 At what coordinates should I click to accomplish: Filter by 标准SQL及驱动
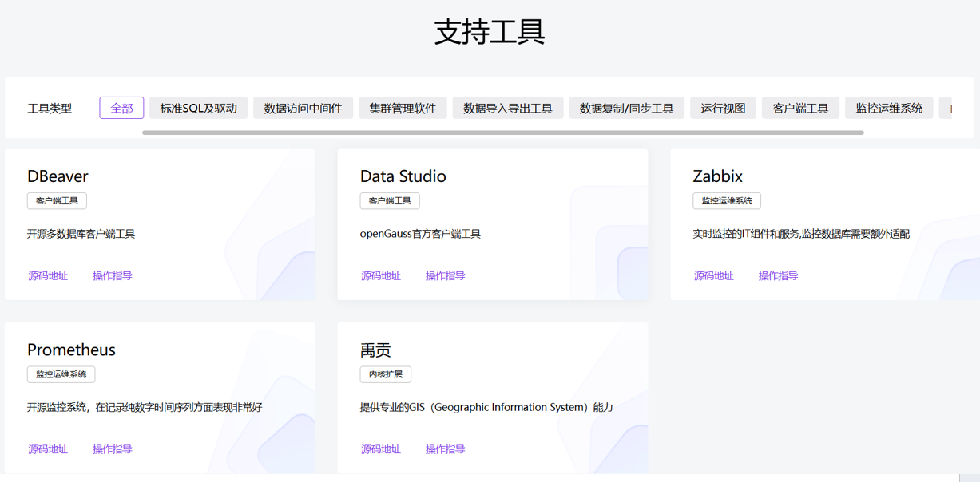198,108
